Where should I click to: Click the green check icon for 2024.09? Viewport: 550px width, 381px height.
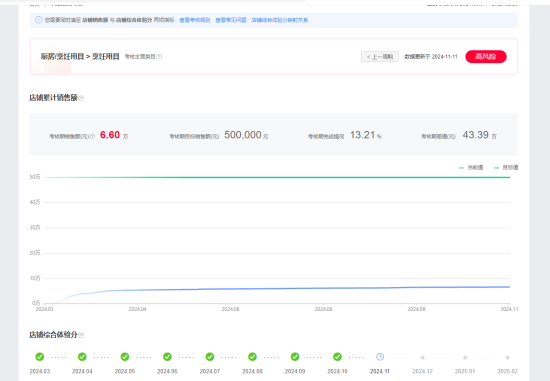coord(295,357)
